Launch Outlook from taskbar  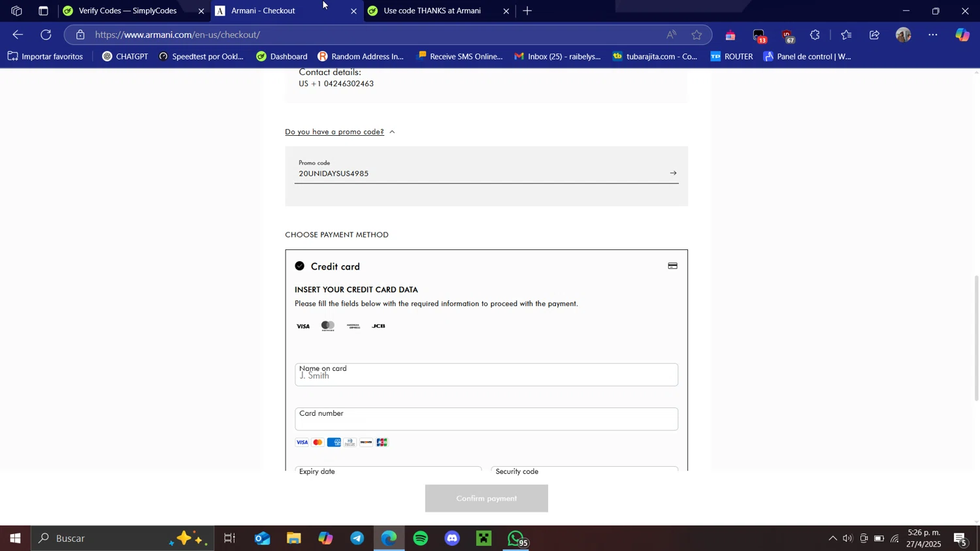coord(263,539)
